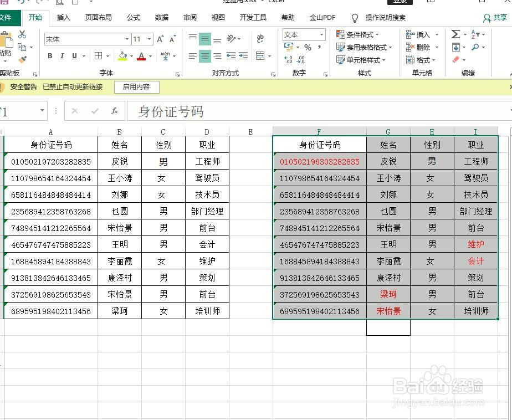Switch to the 开发工具 ribbon tab
This screenshot has height=420, width=512.
pyautogui.click(x=253, y=18)
